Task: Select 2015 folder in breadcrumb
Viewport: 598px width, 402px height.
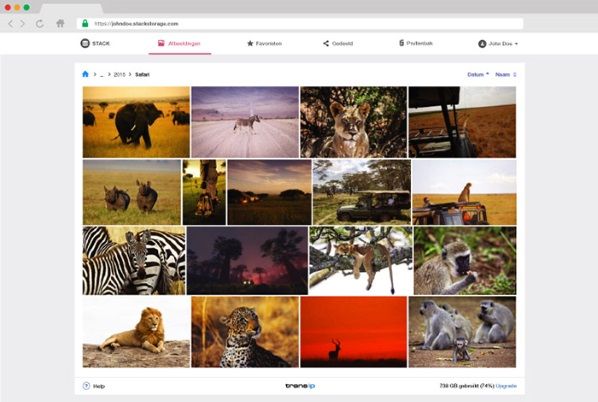Action: point(119,75)
